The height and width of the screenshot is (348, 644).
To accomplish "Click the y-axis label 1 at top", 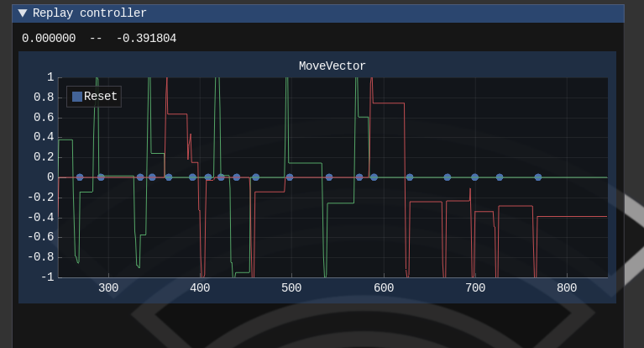I will point(50,77).
